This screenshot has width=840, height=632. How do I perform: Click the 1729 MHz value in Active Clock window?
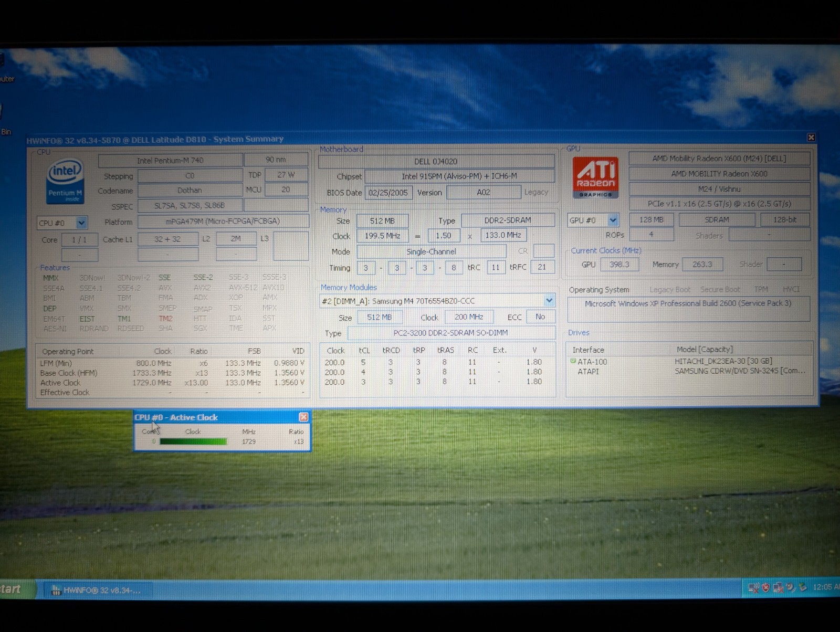(249, 441)
